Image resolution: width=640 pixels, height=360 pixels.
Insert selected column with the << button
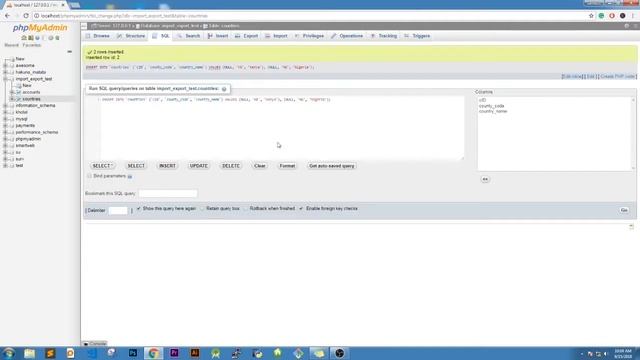point(485,179)
